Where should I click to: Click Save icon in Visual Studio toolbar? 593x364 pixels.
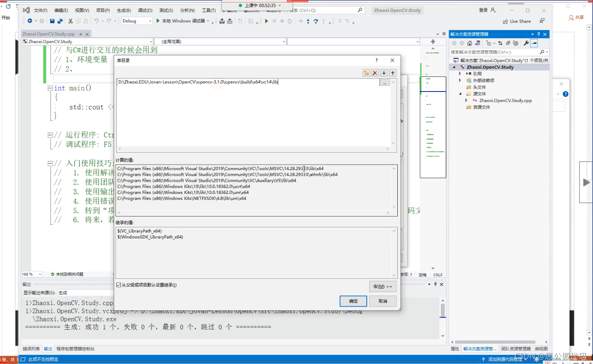pos(52,21)
